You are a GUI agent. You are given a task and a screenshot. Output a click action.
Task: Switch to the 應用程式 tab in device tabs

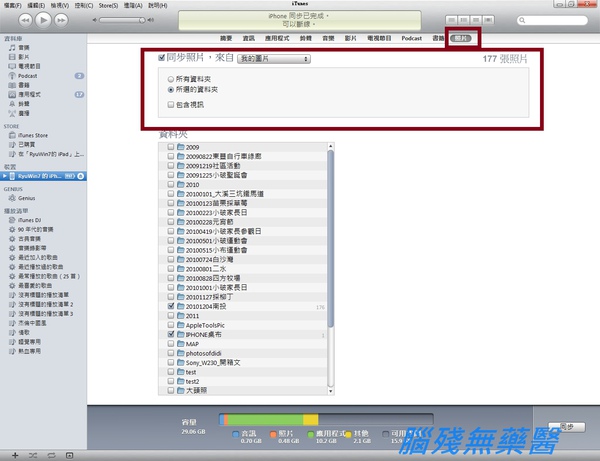click(x=277, y=38)
